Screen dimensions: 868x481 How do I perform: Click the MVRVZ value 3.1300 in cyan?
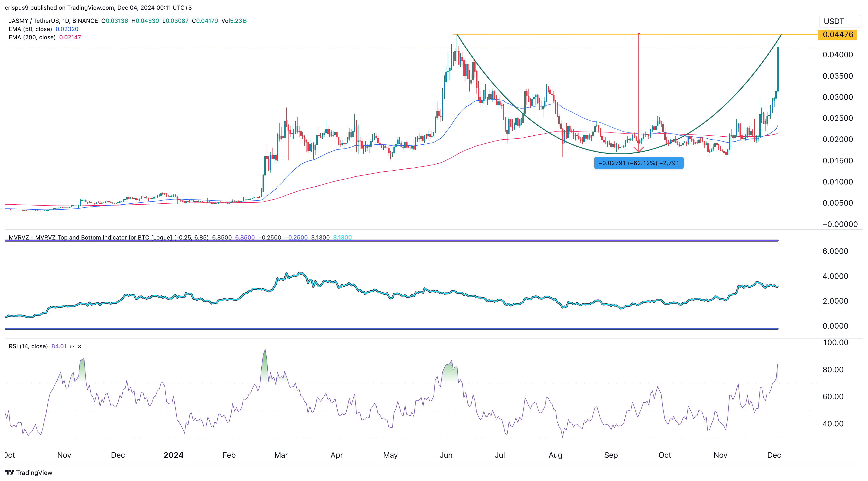(342, 237)
